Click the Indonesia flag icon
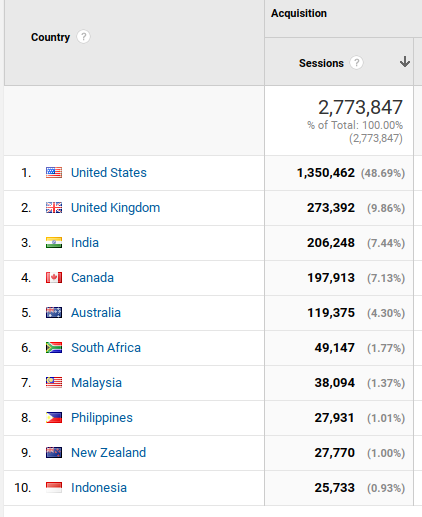This screenshot has height=517, width=422. point(54,488)
